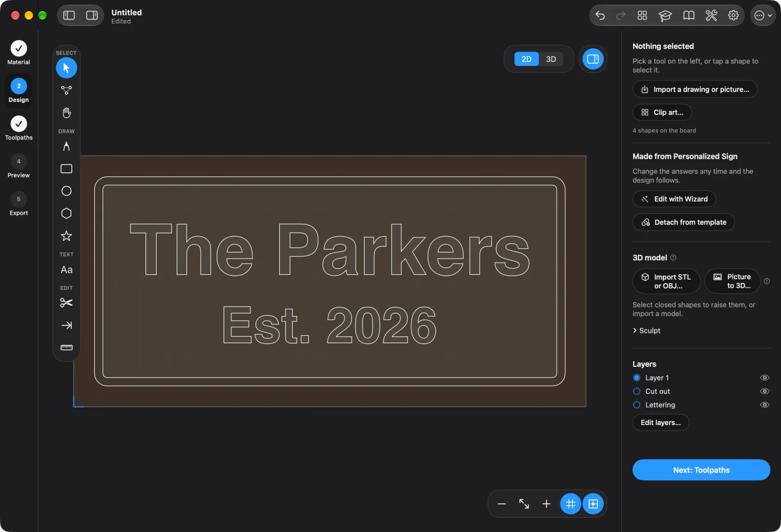Click the help icon beside Picture to 3D

[x=767, y=281]
